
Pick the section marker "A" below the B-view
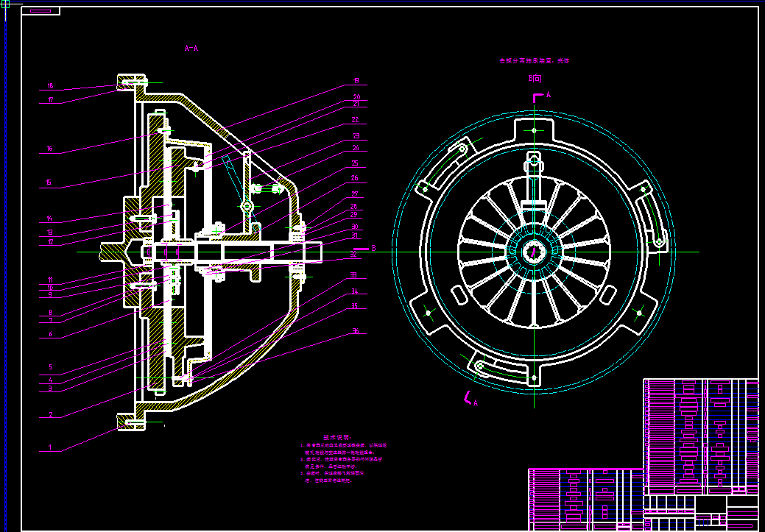coord(476,402)
